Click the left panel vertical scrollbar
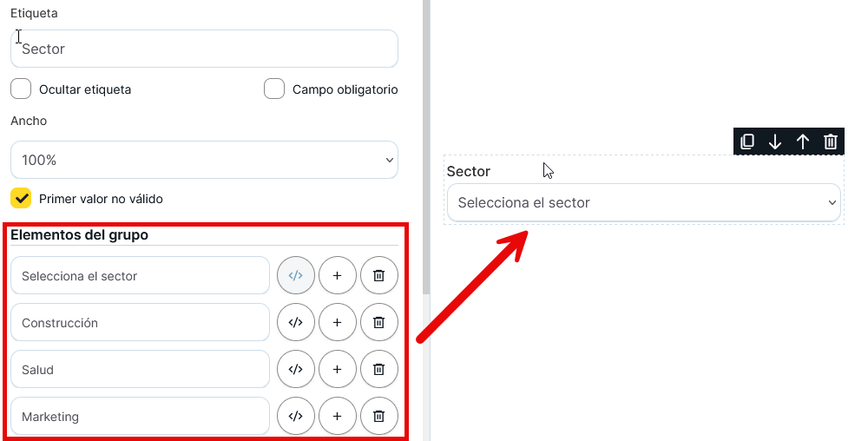Screen dimensions: 868x441 coord(425,174)
